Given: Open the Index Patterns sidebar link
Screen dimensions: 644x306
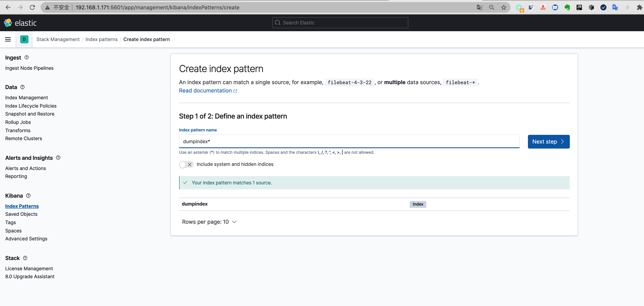Looking at the screenshot, I should 22,206.
